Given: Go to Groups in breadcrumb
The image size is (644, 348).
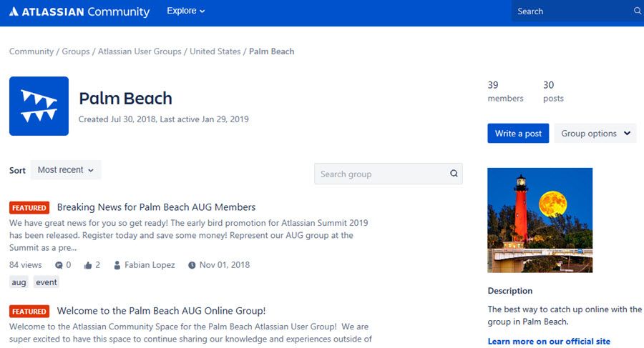Looking at the screenshot, I should pyautogui.click(x=76, y=51).
